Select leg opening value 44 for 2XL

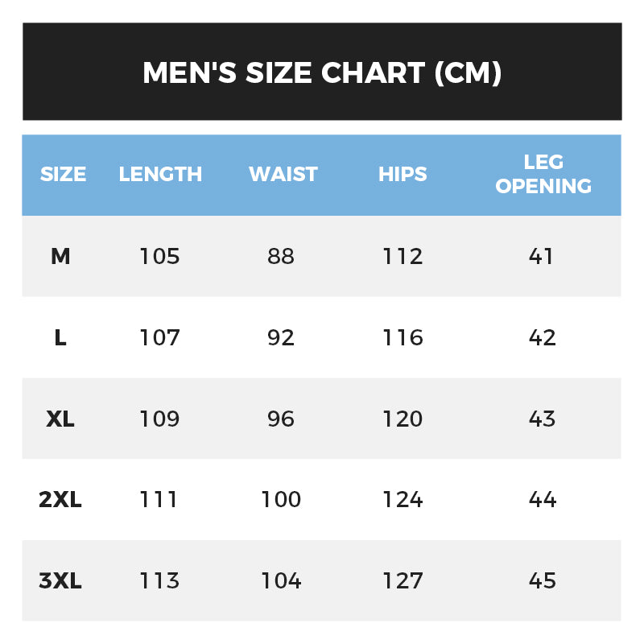[543, 500]
